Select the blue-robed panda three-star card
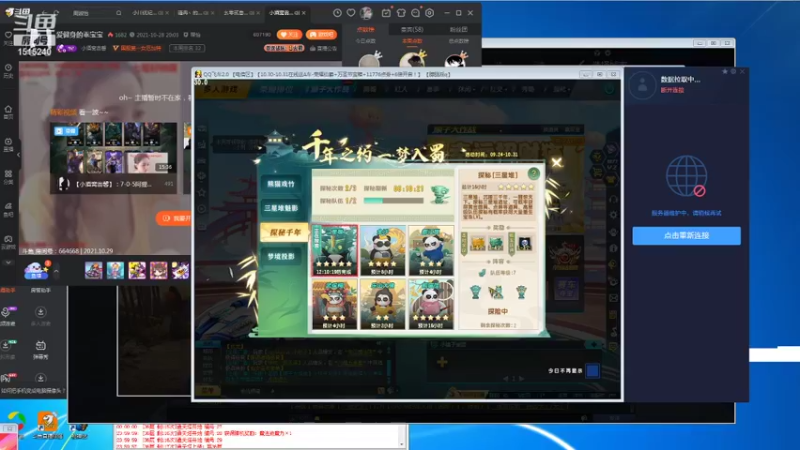 point(431,251)
